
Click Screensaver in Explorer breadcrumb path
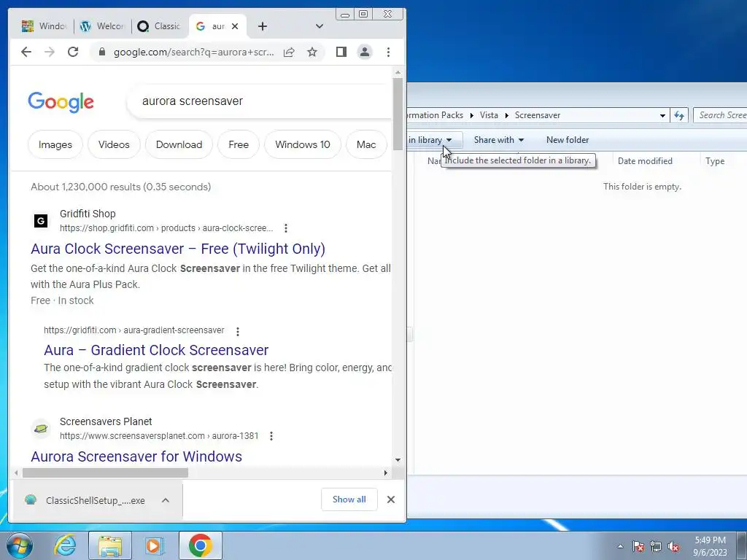click(538, 115)
